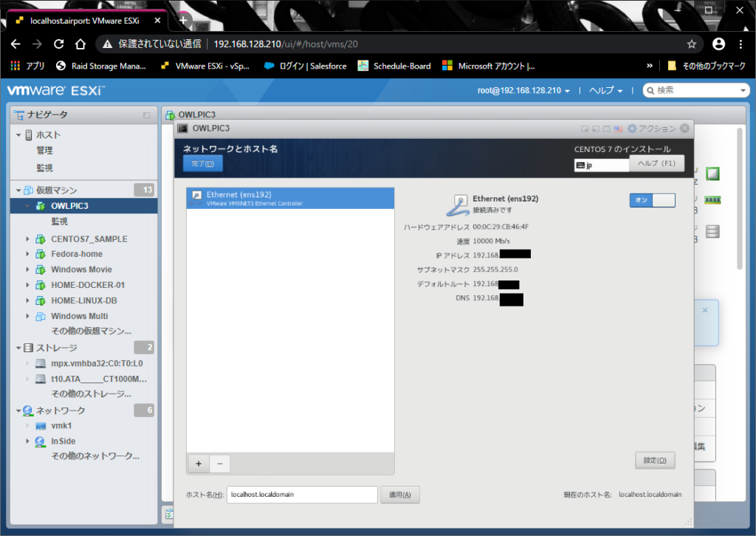Click the Fedora-home VM icon
Screen dimensions: 756x536
point(41,254)
